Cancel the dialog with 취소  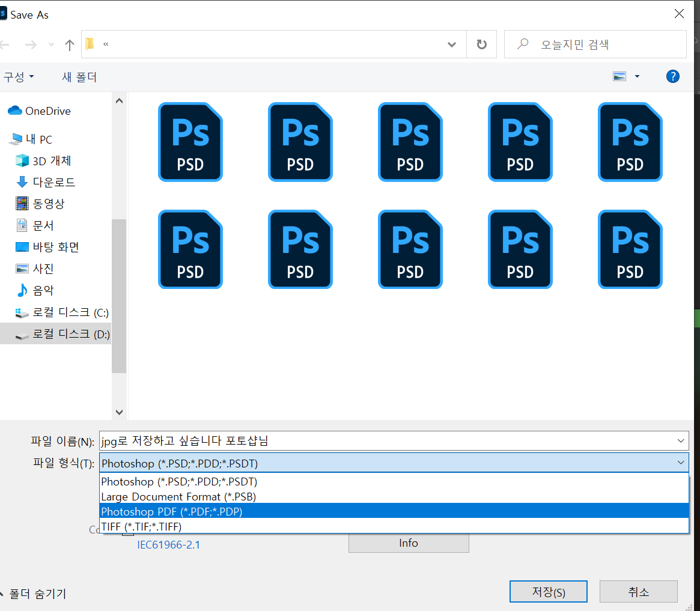click(638, 592)
